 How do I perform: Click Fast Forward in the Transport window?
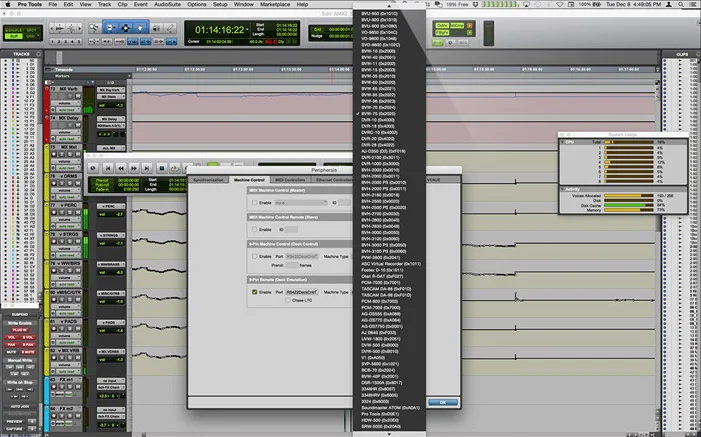coord(133,168)
